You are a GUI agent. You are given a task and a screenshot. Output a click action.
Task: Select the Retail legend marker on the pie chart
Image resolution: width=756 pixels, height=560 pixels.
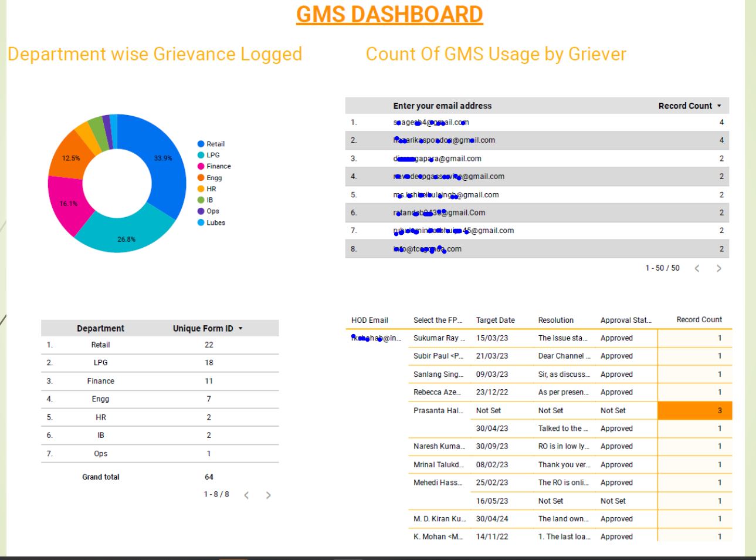coord(200,143)
